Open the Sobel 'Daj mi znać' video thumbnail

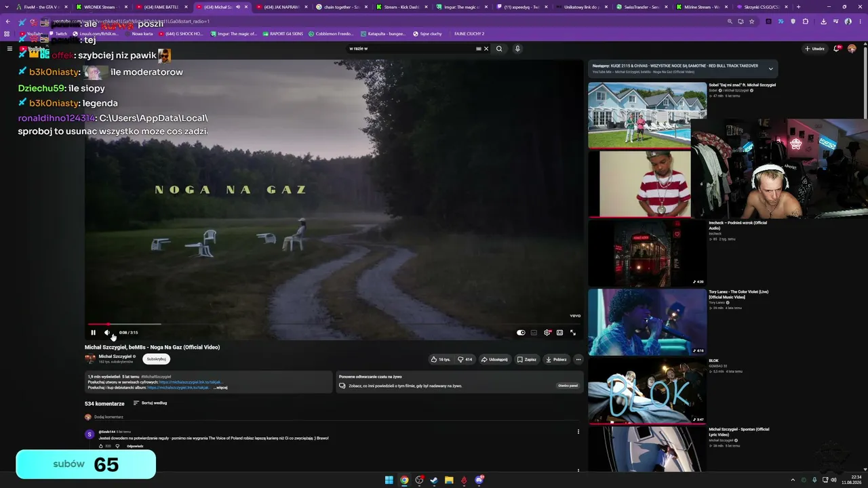pos(647,115)
